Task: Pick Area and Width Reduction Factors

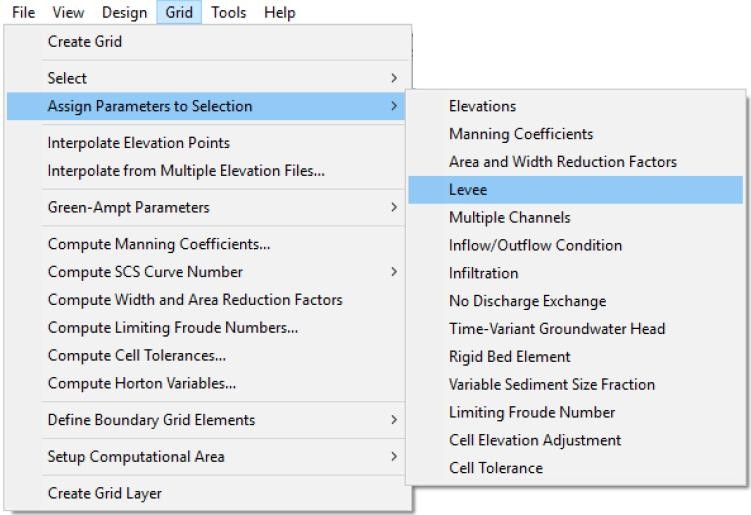Action: 562,162
